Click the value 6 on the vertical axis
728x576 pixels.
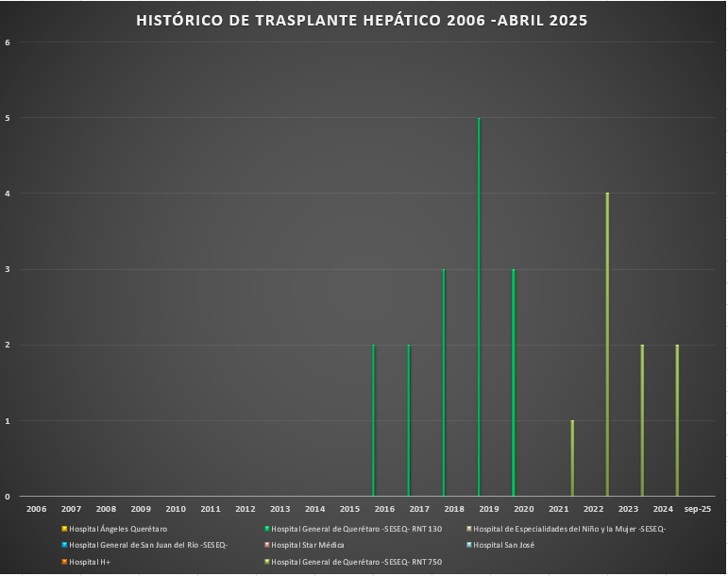pyautogui.click(x=8, y=42)
